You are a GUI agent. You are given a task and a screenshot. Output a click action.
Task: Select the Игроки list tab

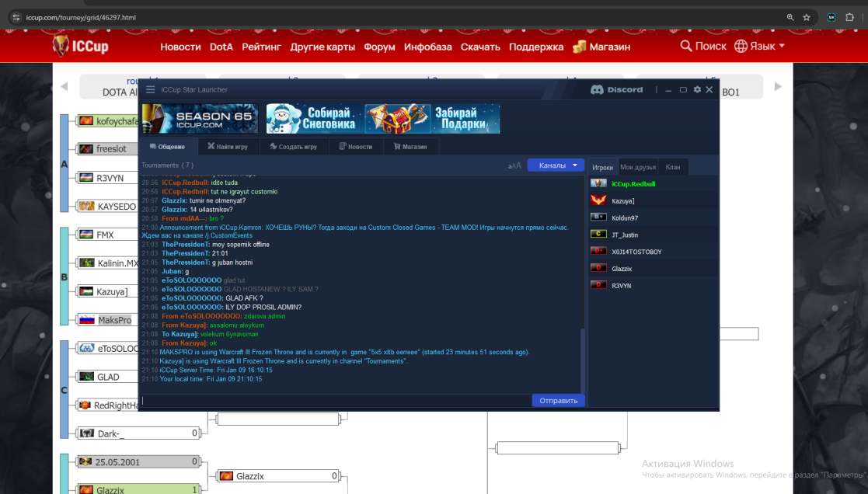(x=602, y=167)
